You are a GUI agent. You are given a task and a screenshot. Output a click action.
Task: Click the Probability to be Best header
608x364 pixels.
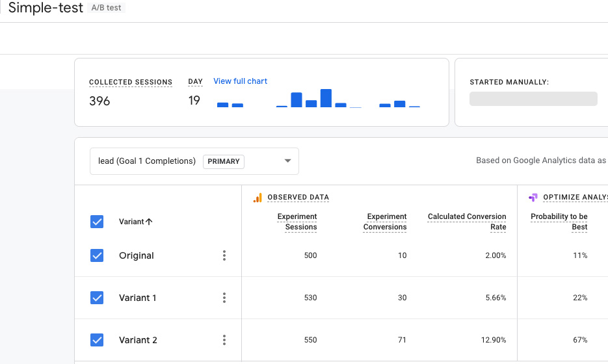click(559, 222)
